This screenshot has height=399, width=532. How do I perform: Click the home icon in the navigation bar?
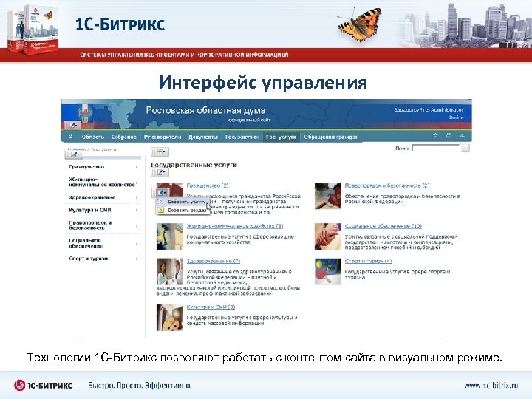(x=71, y=137)
